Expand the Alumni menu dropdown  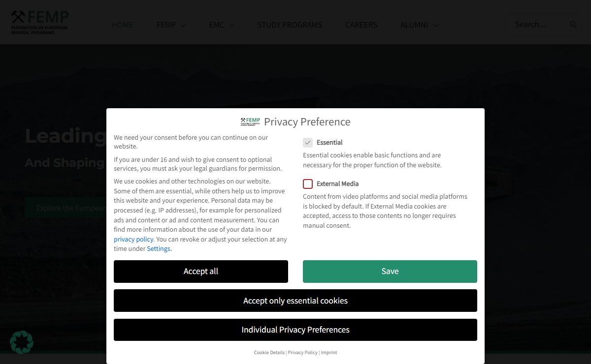(419, 25)
